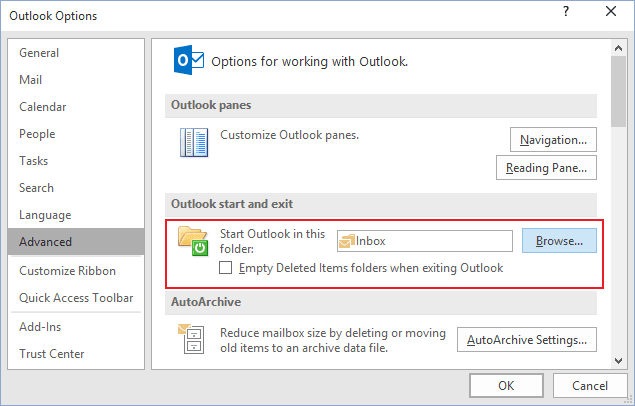Click 'Customize Outlook panes.' text

(x=290, y=135)
